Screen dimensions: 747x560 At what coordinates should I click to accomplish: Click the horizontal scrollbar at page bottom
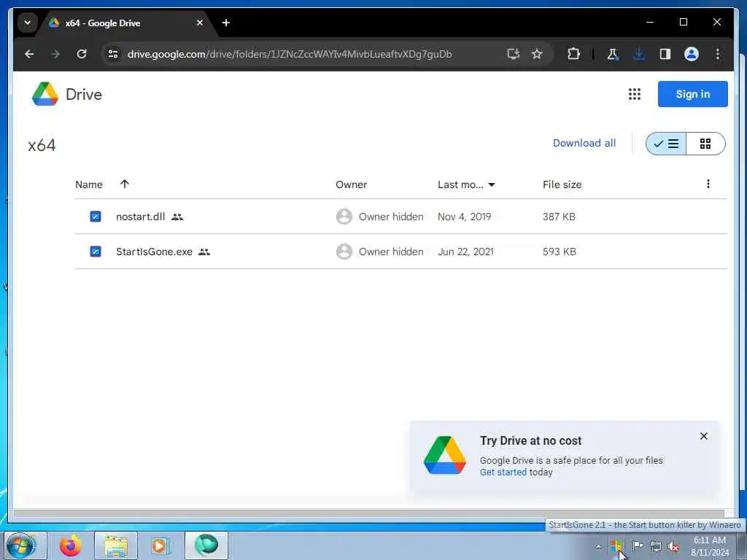368,513
